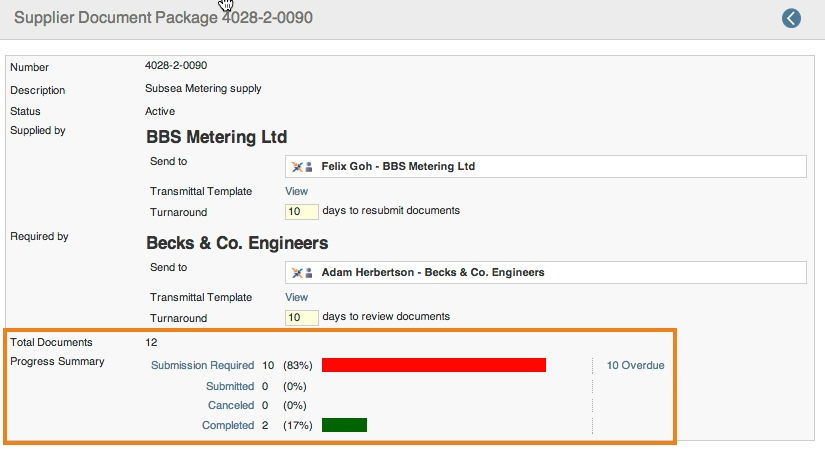View the Becks & Co. transmittal template
825x449 pixels.
[296, 297]
